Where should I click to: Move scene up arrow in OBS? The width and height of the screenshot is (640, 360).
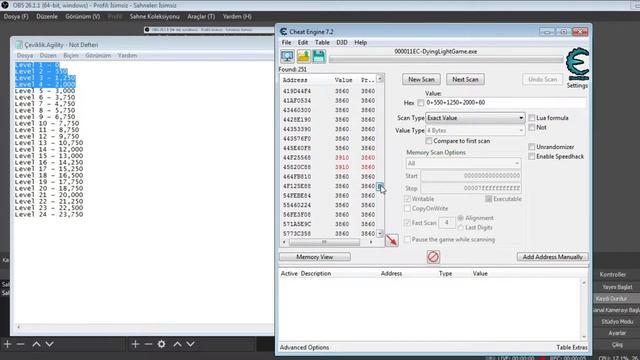pos(36,344)
